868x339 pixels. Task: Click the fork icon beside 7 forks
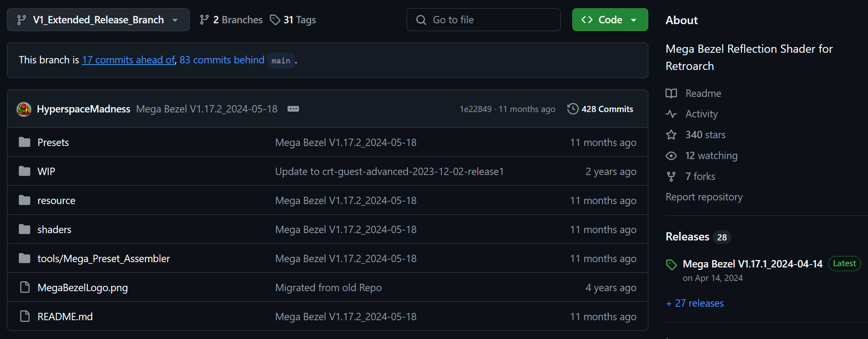click(671, 177)
